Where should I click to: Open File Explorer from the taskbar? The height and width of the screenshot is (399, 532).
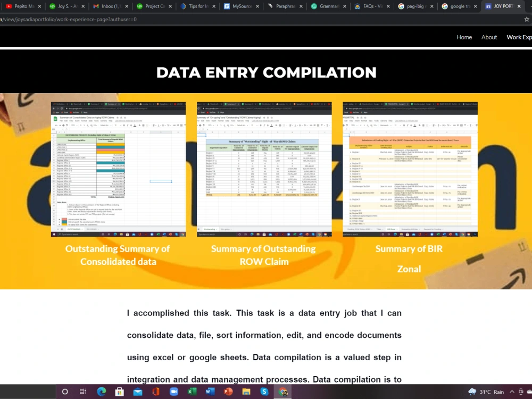pos(246,392)
